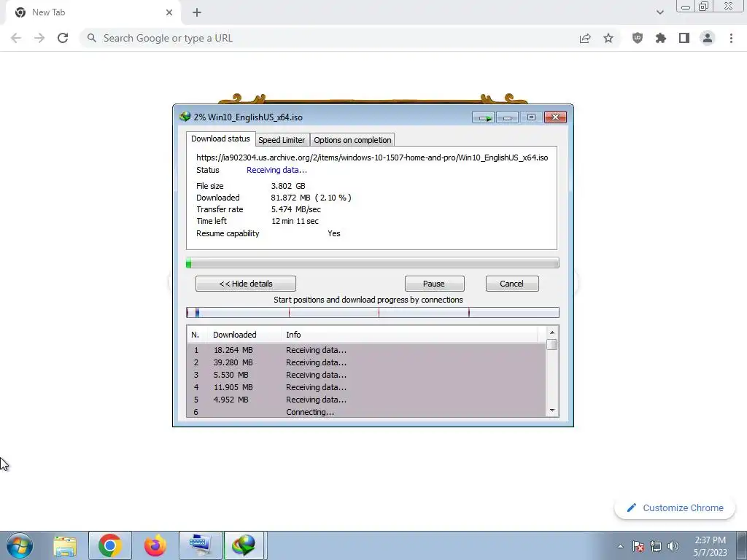The image size is (747, 560).
Task: Click the green arrow tray button in IDM title bar
Action: 483,117
